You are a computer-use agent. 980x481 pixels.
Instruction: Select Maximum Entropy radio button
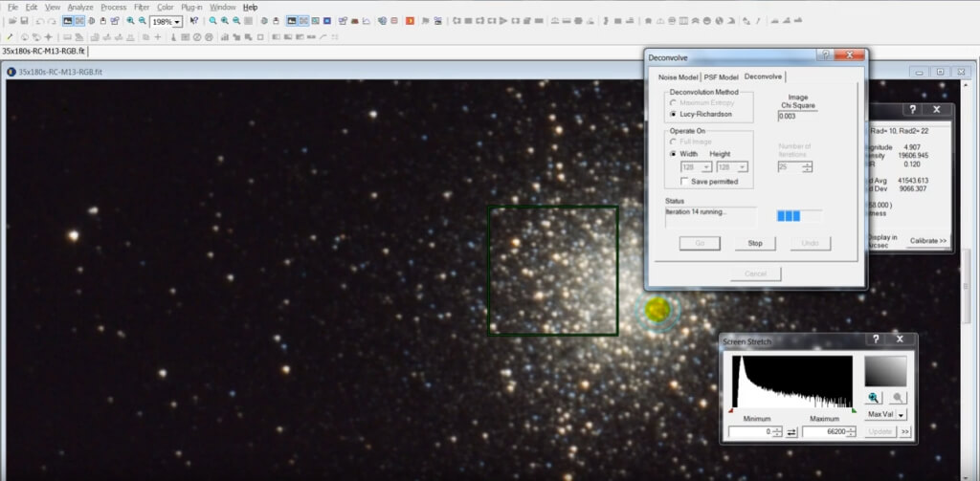click(x=673, y=102)
